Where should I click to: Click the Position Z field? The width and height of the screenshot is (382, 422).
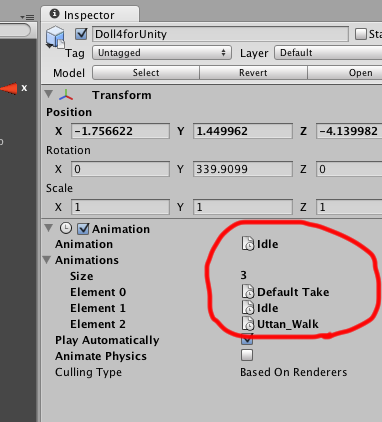(349, 131)
